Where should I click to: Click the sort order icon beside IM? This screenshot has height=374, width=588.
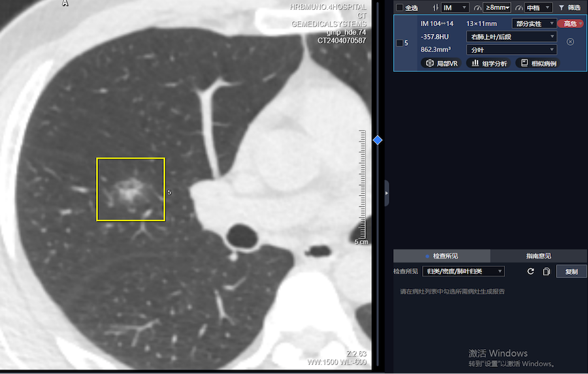point(436,8)
